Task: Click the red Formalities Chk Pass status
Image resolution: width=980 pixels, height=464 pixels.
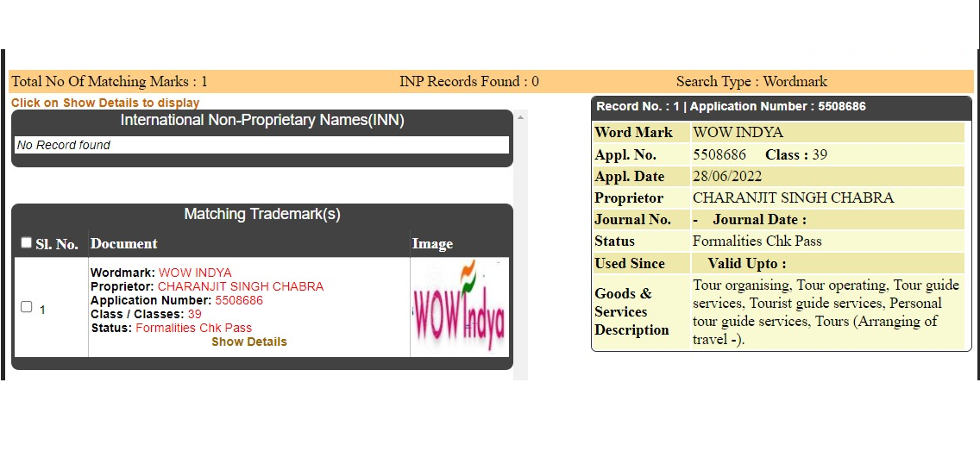Action: tap(193, 328)
